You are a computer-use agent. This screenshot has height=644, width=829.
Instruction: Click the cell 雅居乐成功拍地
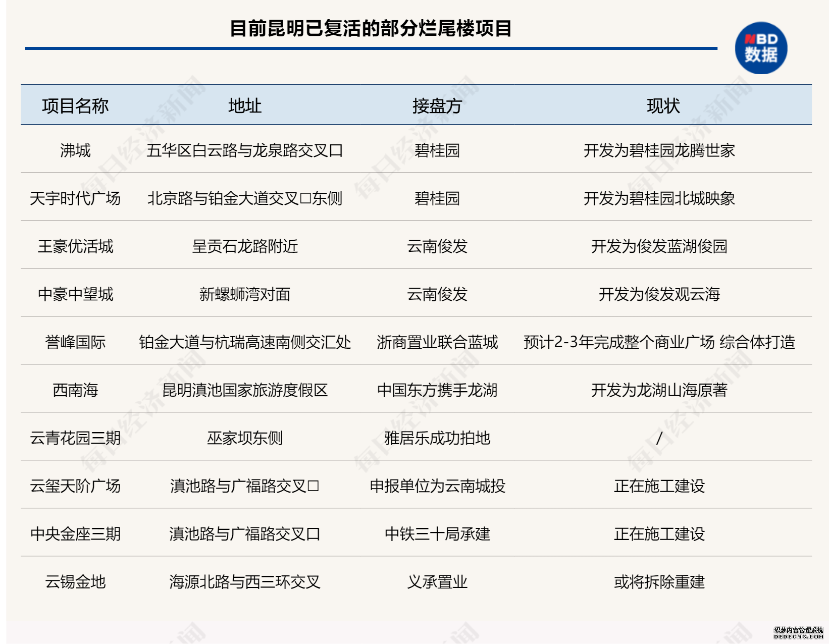coord(437,438)
